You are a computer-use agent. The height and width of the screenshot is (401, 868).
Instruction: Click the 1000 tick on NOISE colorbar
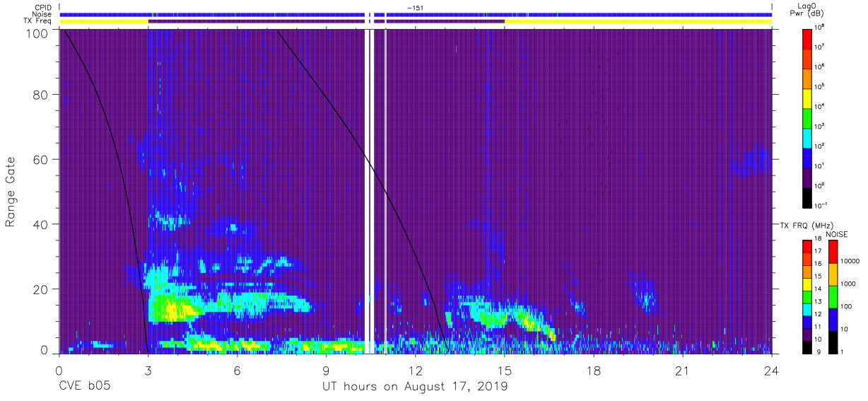pos(848,284)
